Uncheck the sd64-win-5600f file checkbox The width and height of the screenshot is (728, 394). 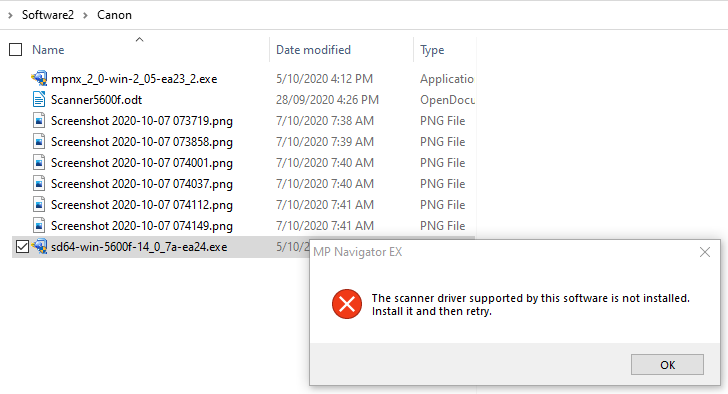click(22, 246)
